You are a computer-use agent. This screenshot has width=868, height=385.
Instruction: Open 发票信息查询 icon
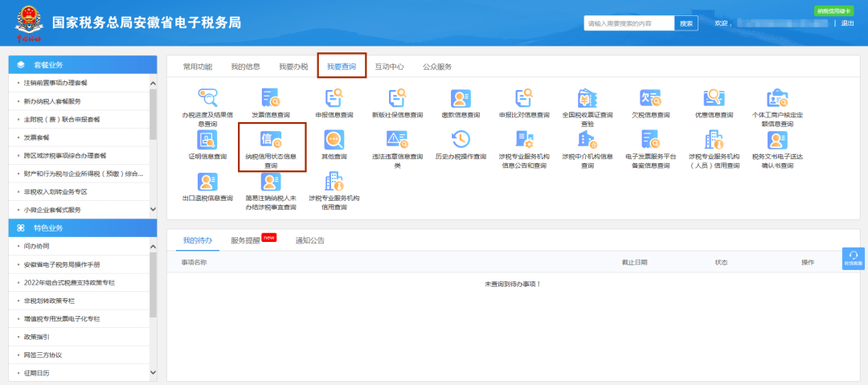point(272,98)
